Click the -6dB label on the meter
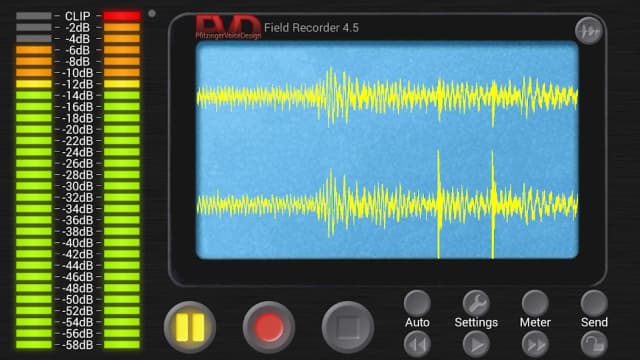 [78, 50]
